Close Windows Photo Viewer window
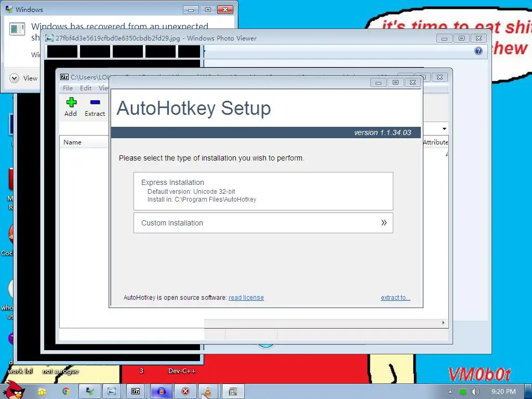 (x=478, y=38)
